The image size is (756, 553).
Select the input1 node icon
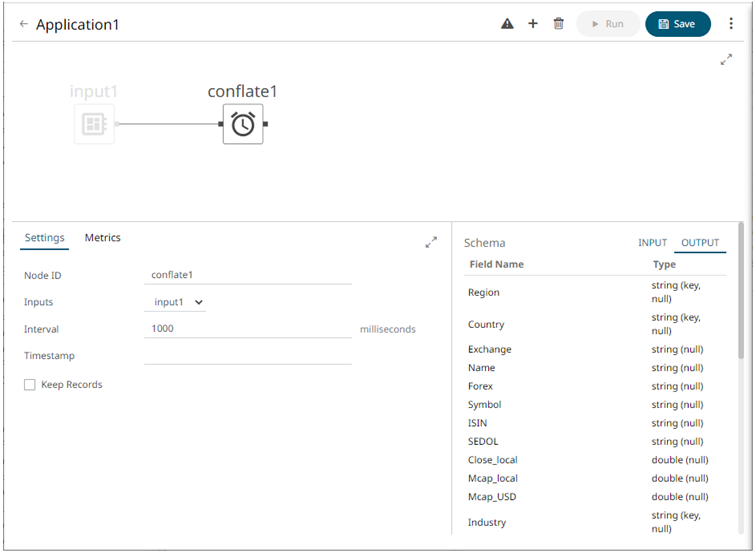94,125
